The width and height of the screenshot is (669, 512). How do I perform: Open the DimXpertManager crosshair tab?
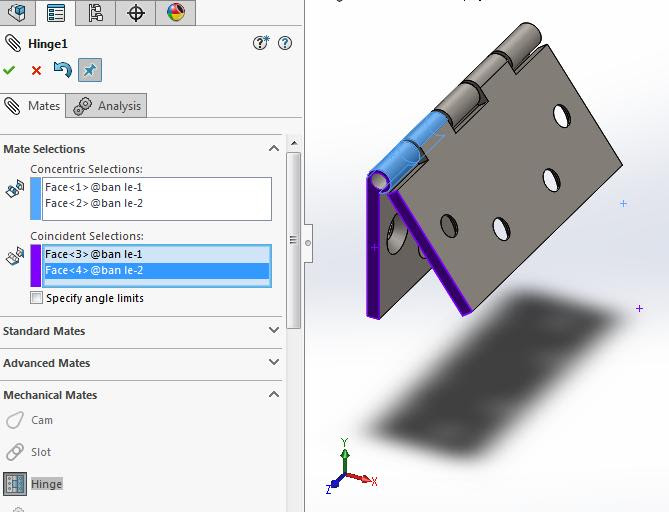coord(136,13)
